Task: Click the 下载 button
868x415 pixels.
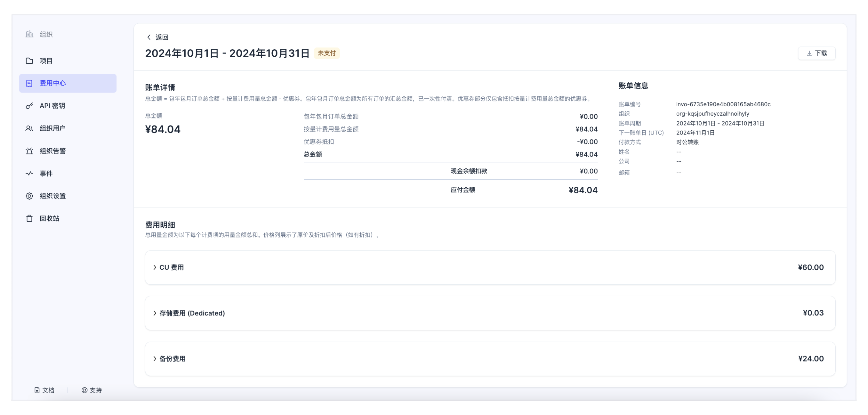Action: [817, 53]
